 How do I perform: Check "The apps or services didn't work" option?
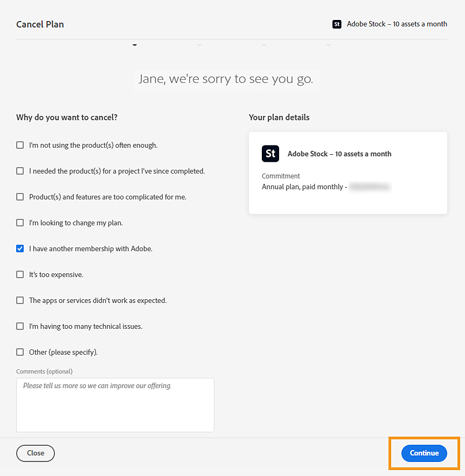20,300
